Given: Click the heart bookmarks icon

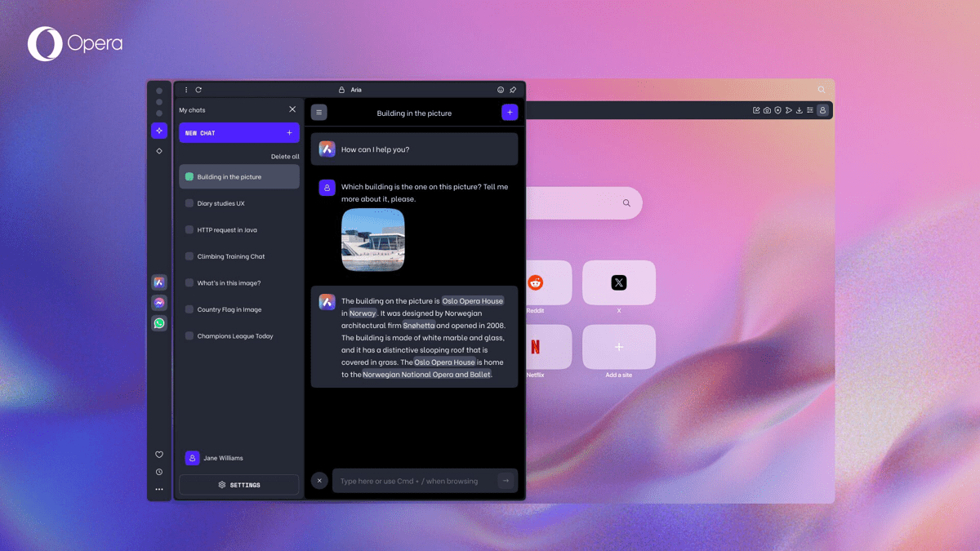Looking at the screenshot, I should click(x=159, y=455).
